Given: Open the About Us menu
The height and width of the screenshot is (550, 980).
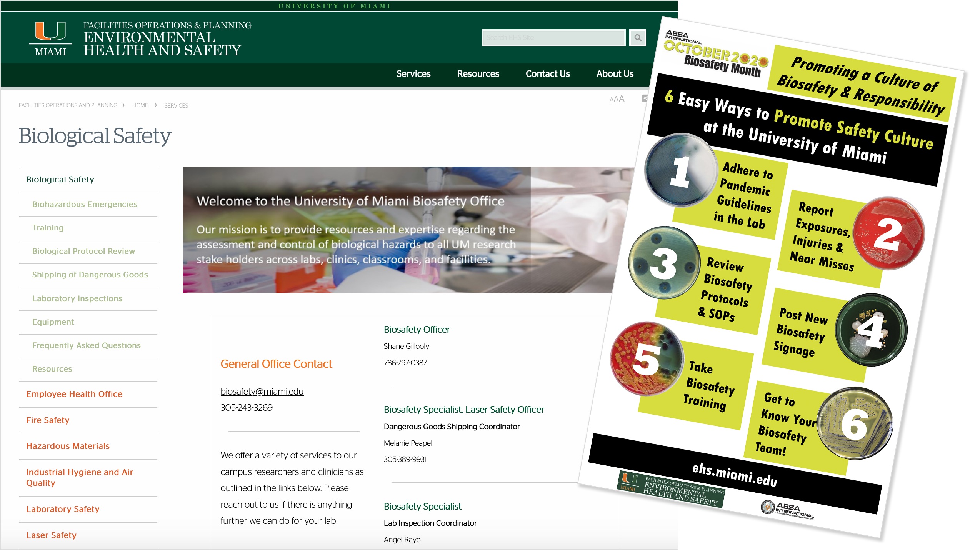Looking at the screenshot, I should 615,74.
